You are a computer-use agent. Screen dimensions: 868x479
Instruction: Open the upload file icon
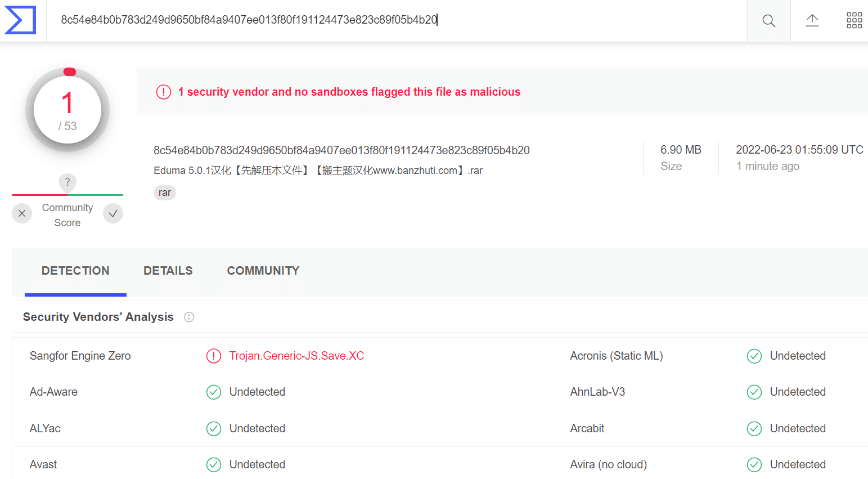(812, 21)
